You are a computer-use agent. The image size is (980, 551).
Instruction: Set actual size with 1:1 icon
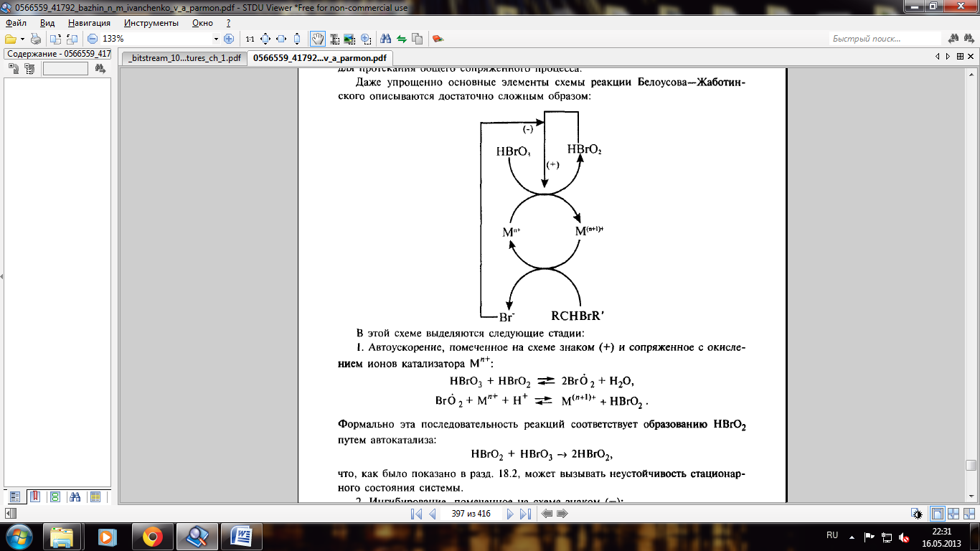coord(250,39)
